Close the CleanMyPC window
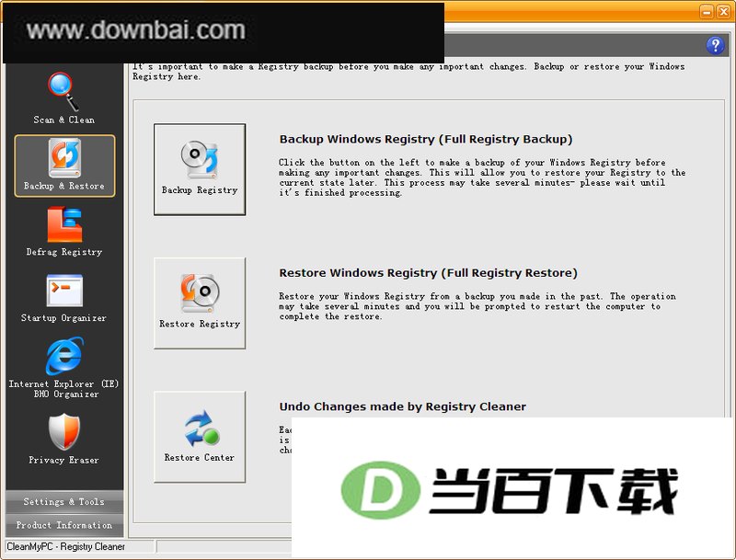The image size is (736, 560). coord(723,11)
